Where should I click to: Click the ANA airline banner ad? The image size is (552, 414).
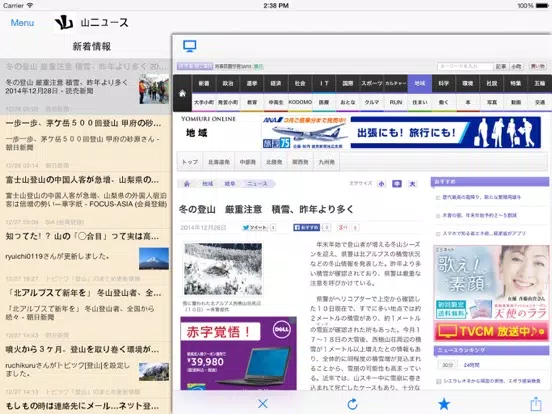(x=401, y=132)
